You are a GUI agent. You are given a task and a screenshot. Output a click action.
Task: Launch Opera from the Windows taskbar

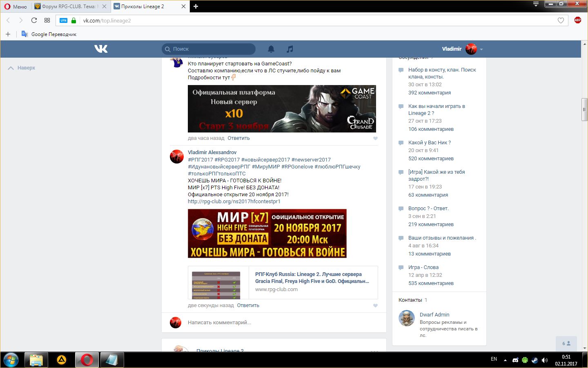point(87,360)
